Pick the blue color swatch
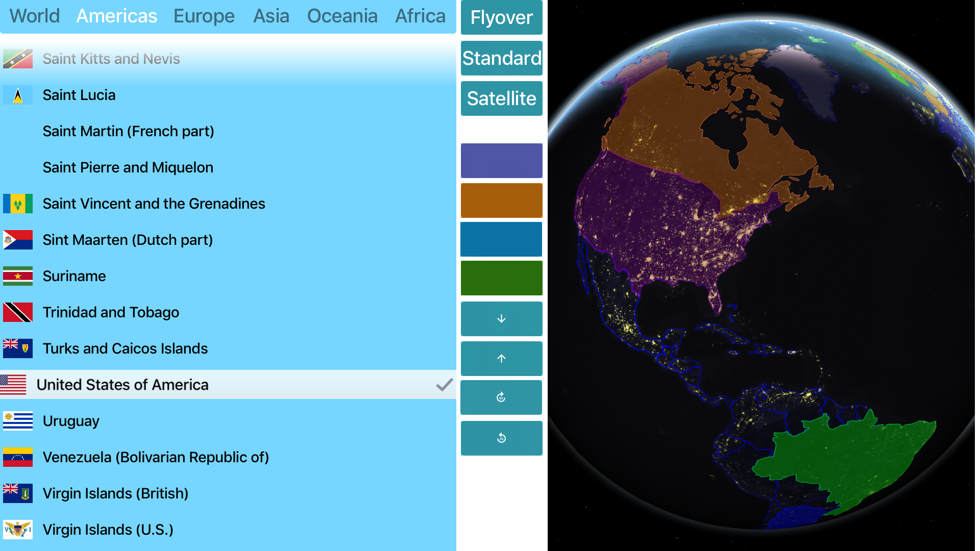Viewport: 980px width, 551px height. click(501, 239)
